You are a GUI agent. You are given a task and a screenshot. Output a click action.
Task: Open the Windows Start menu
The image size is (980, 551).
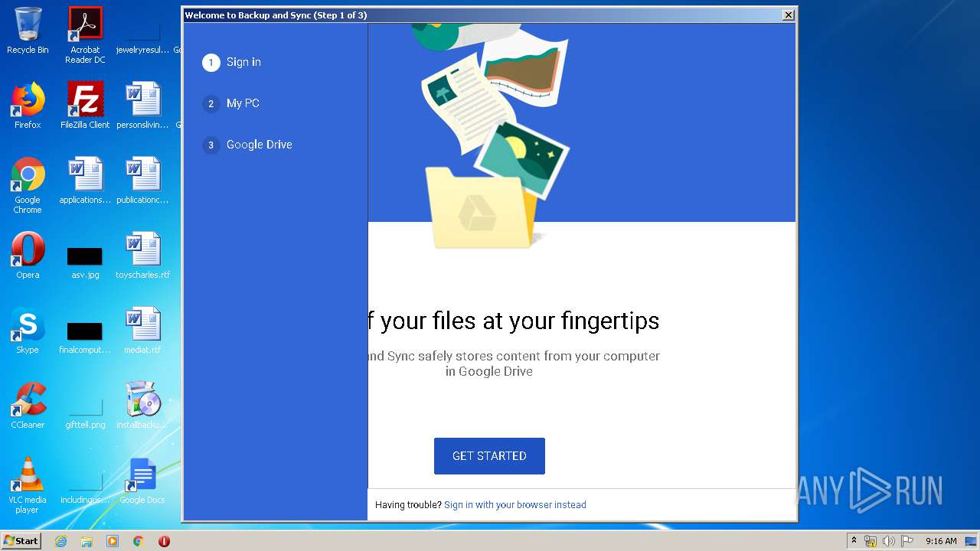click(x=21, y=541)
